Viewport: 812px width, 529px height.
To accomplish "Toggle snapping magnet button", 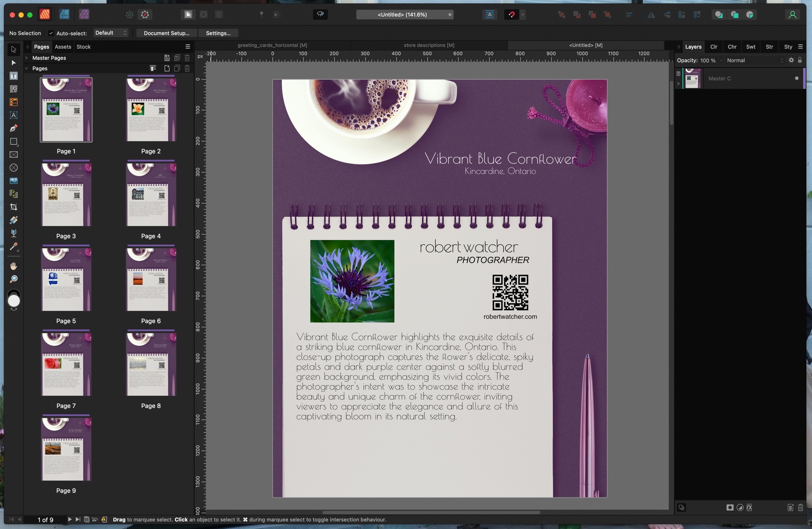I will coord(512,15).
